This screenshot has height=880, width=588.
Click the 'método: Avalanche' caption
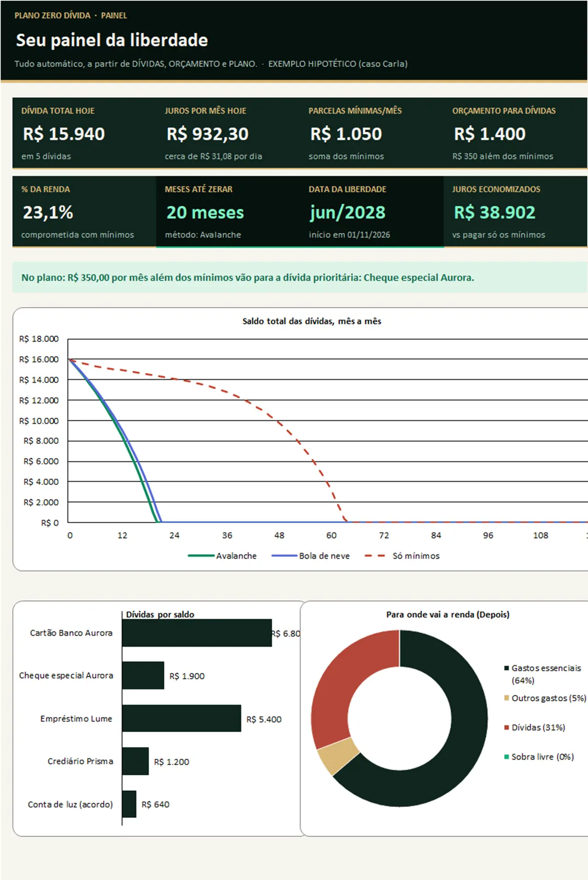[x=203, y=235]
